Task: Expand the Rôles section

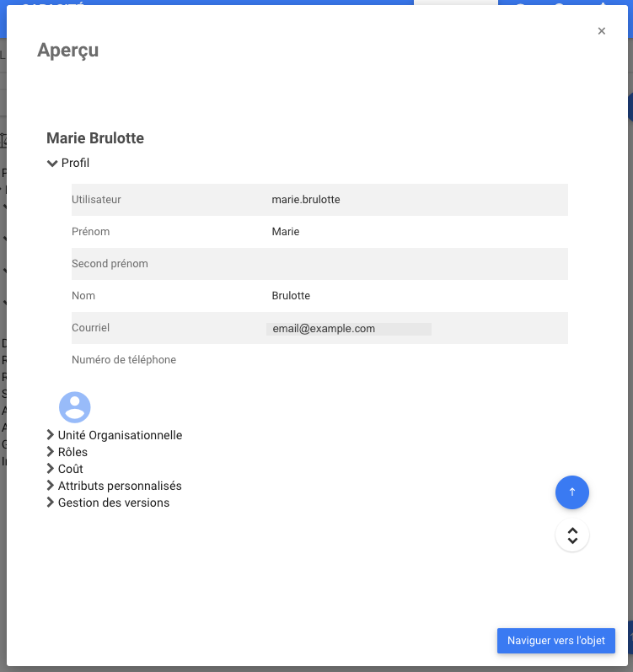Action: coord(67,452)
